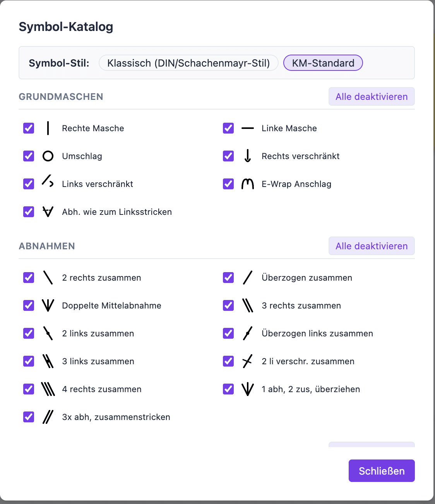Viewport: 435px width, 504px height.
Task: Click the Schließen button
Action: click(x=382, y=471)
